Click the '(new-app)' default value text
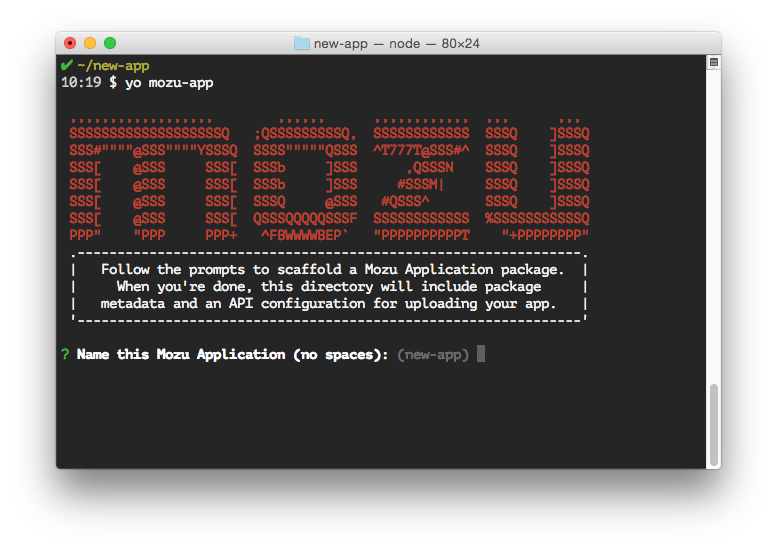The height and width of the screenshot is (549, 777). point(433,355)
